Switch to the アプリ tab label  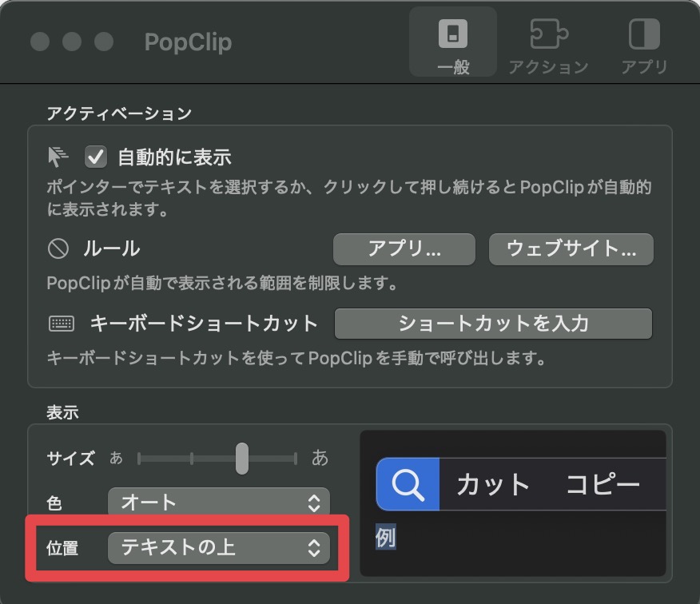(644, 67)
